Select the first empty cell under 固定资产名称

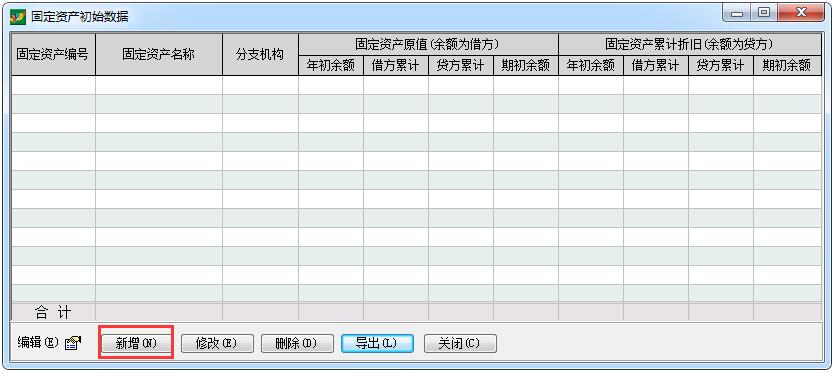159,85
